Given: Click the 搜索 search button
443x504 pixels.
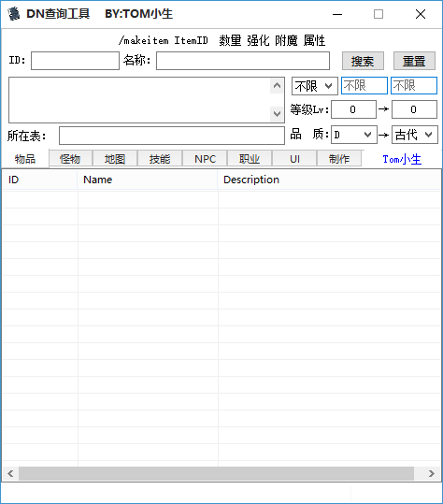Looking at the screenshot, I should click(363, 61).
